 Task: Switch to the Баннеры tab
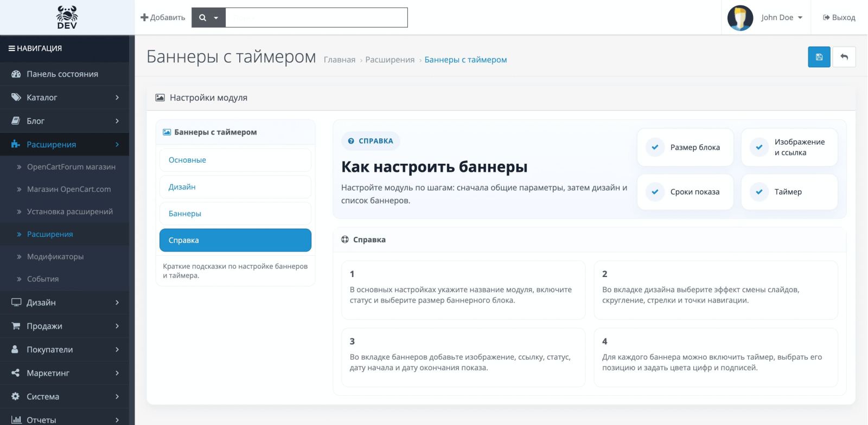[x=235, y=214]
